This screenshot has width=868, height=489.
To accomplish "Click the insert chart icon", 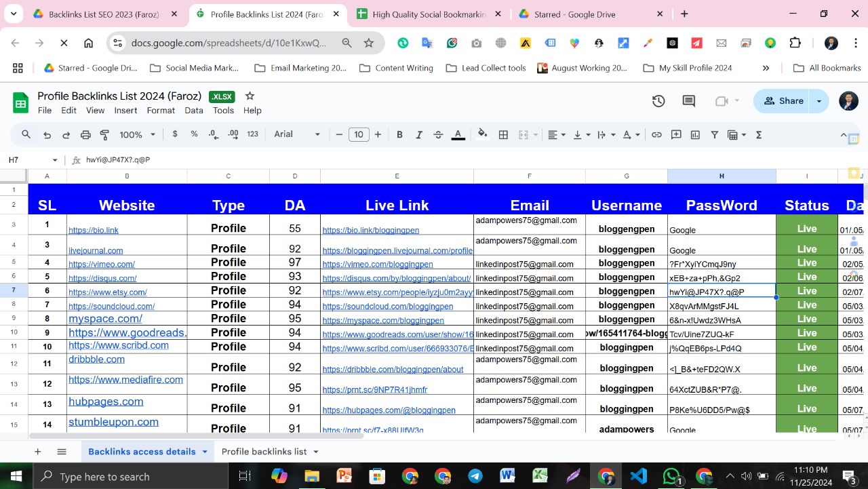I will point(695,135).
